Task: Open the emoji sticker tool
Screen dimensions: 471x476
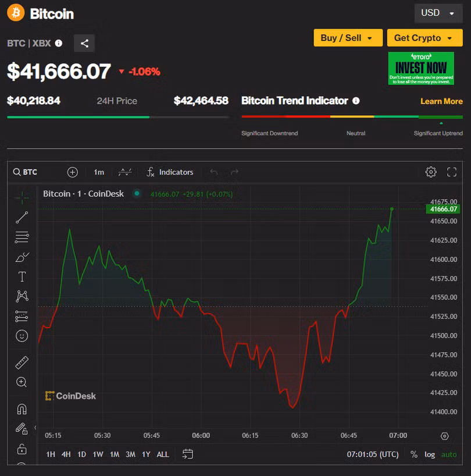Action: pos(22,336)
